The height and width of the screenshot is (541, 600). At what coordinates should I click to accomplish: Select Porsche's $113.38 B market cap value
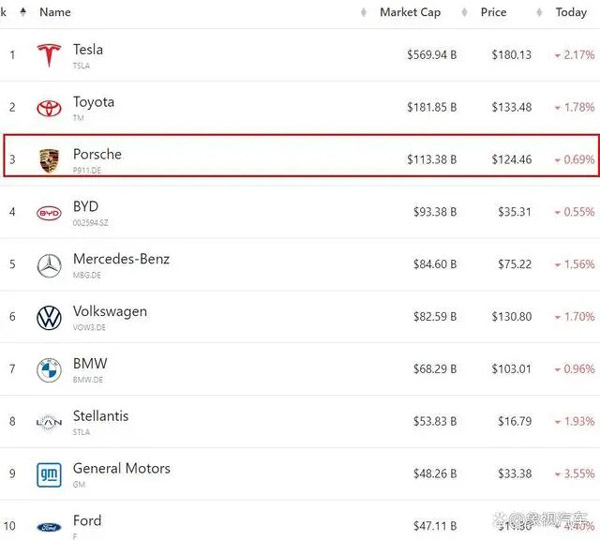(432, 160)
